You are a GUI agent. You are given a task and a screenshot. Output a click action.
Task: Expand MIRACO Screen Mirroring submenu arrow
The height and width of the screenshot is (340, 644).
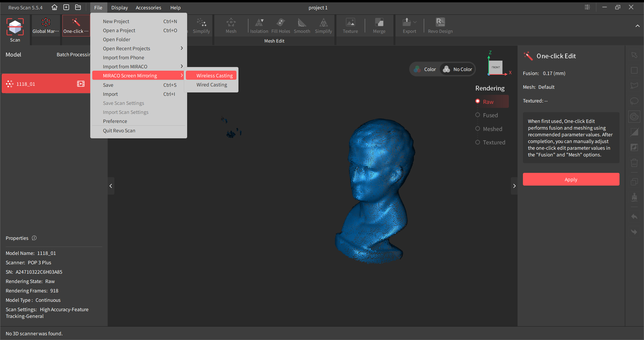click(x=181, y=75)
